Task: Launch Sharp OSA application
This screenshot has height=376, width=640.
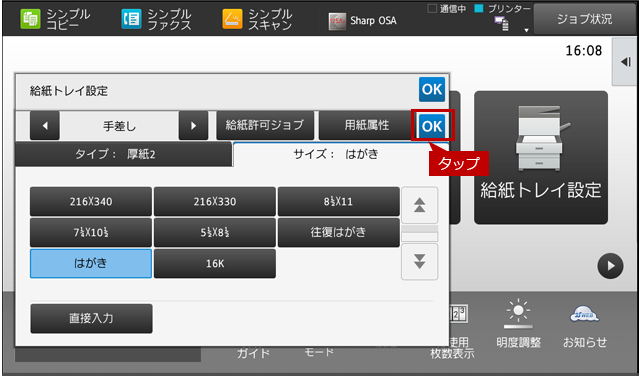Action: 362,21
